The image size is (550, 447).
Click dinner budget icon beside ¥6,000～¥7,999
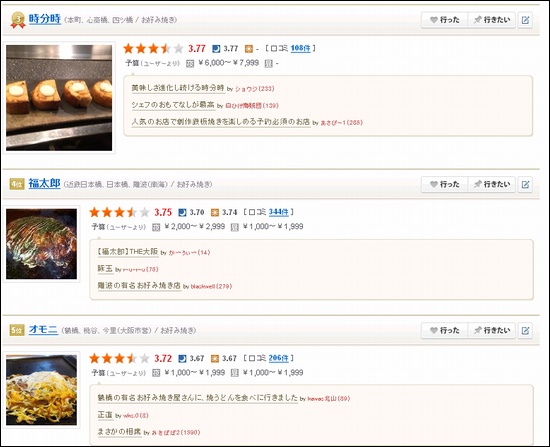click(190, 64)
